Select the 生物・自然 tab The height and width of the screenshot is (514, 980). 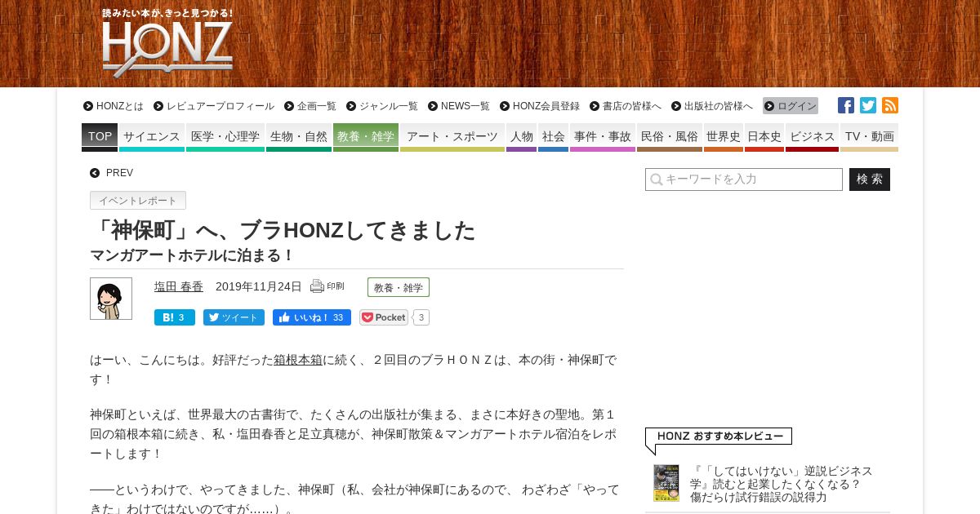point(299,137)
